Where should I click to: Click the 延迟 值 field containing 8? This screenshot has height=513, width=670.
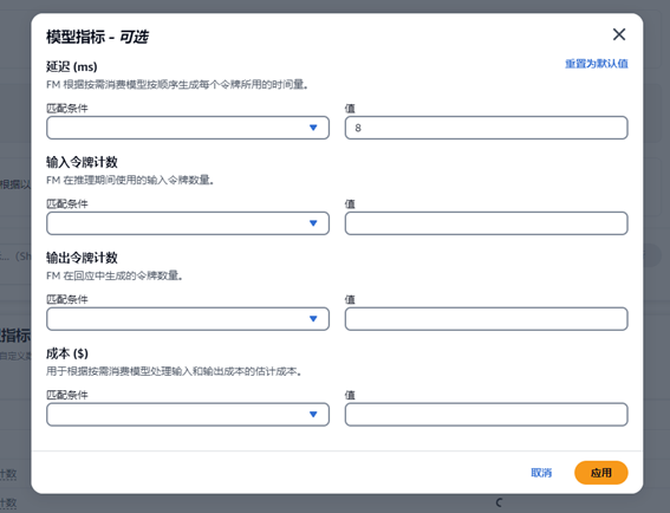pos(486,128)
